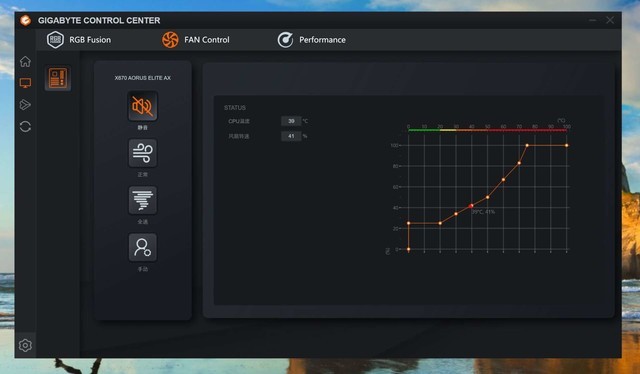This screenshot has height=374, width=640.
Task: Select the fan curve point at zero origin
Action: coord(409,249)
